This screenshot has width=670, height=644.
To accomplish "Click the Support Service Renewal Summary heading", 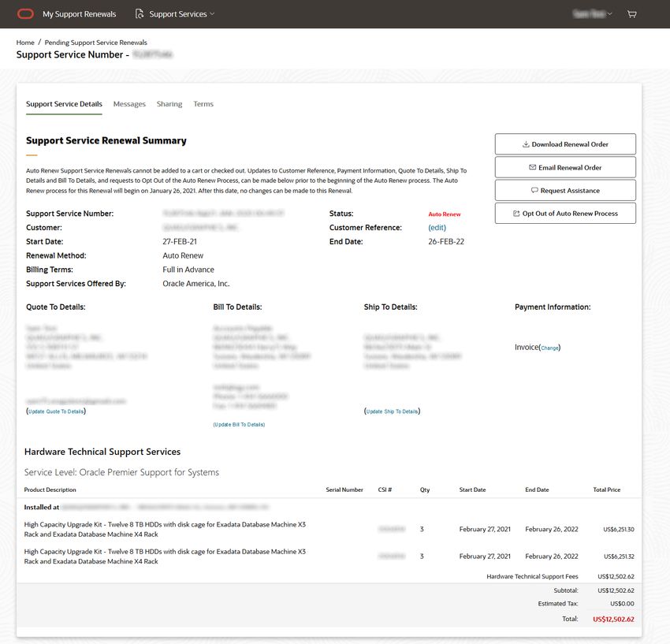I will (106, 140).
